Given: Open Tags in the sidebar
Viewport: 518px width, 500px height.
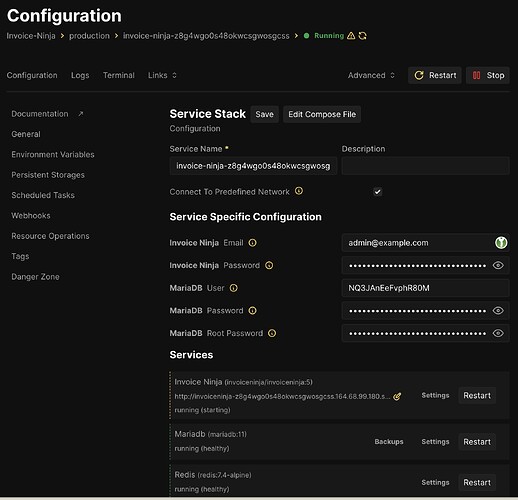Looking at the screenshot, I should click(20, 256).
